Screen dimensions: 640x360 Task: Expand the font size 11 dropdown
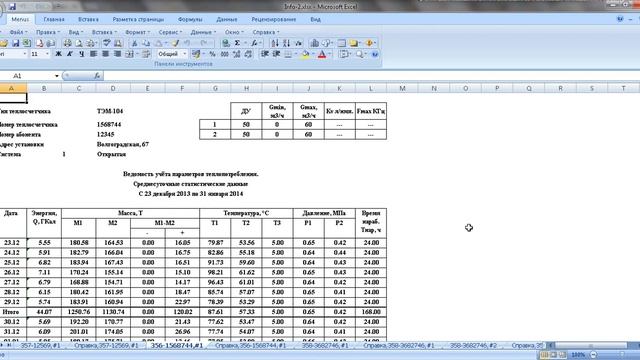47,54
